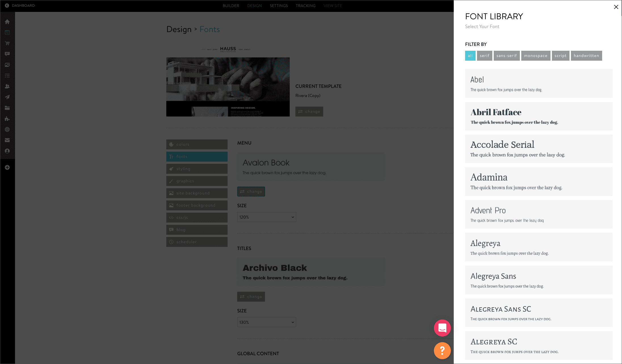Open the Settings tab
The image size is (622, 364).
pos(279,6)
